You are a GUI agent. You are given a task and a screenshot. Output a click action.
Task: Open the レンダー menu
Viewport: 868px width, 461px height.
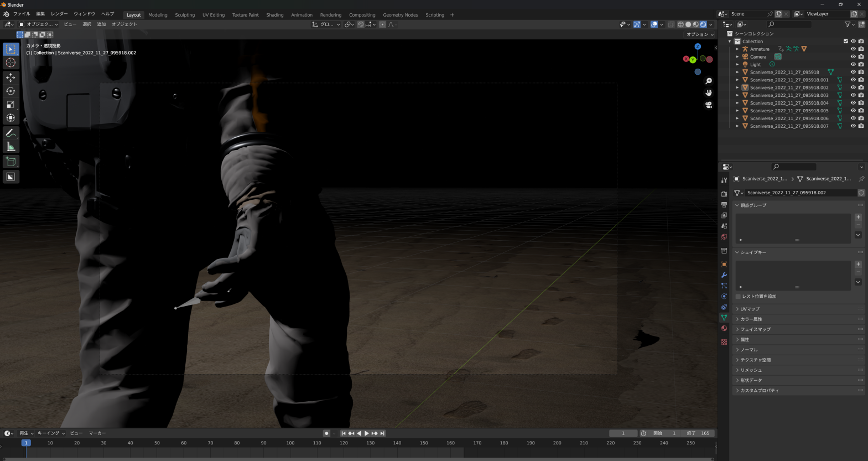tap(59, 14)
